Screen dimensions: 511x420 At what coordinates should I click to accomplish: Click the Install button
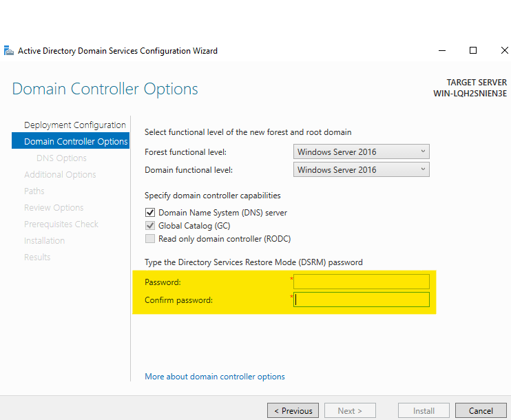(424, 410)
